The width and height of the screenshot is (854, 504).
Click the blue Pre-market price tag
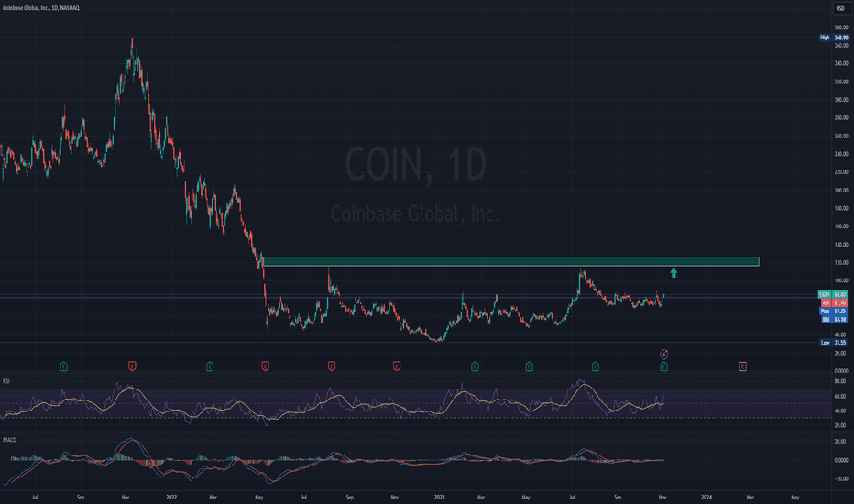(x=833, y=311)
